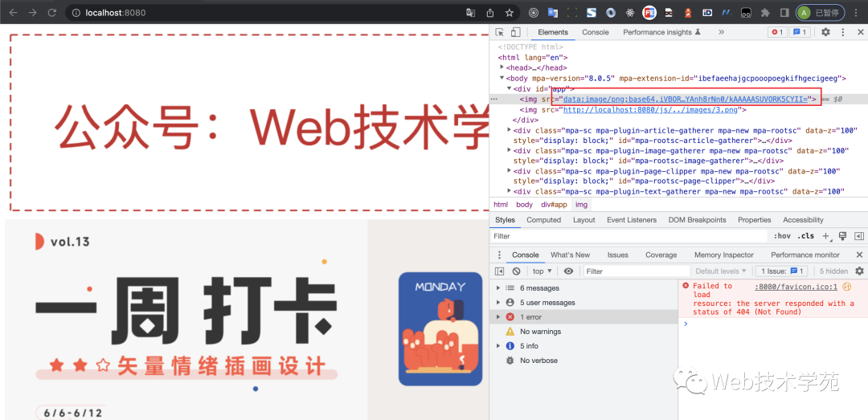The width and height of the screenshot is (868, 420).
Task: Expand the mpa-plugin-page-clipper div
Action: [510, 171]
